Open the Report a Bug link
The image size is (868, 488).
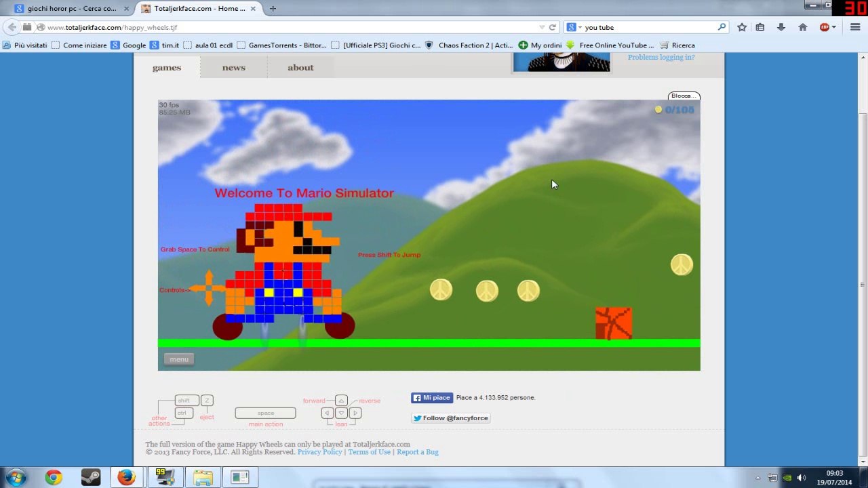pyautogui.click(x=418, y=452)
